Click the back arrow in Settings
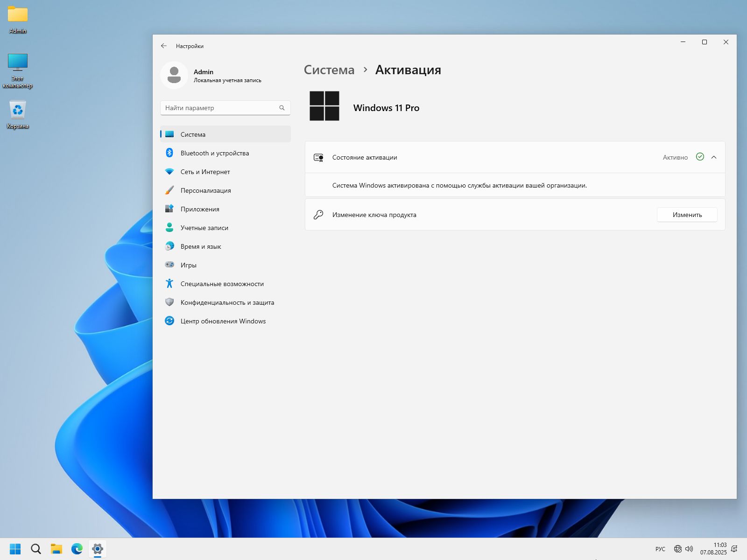 click(x=163, y=46)
